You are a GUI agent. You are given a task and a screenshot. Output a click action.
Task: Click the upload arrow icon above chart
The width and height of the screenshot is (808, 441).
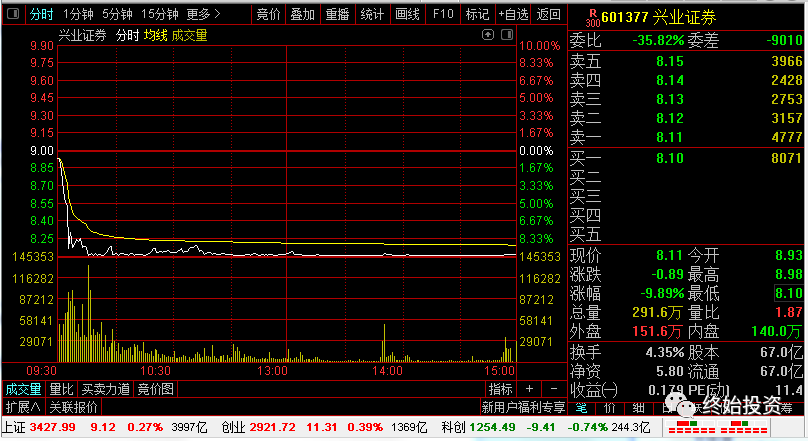[x=488, y=35]
